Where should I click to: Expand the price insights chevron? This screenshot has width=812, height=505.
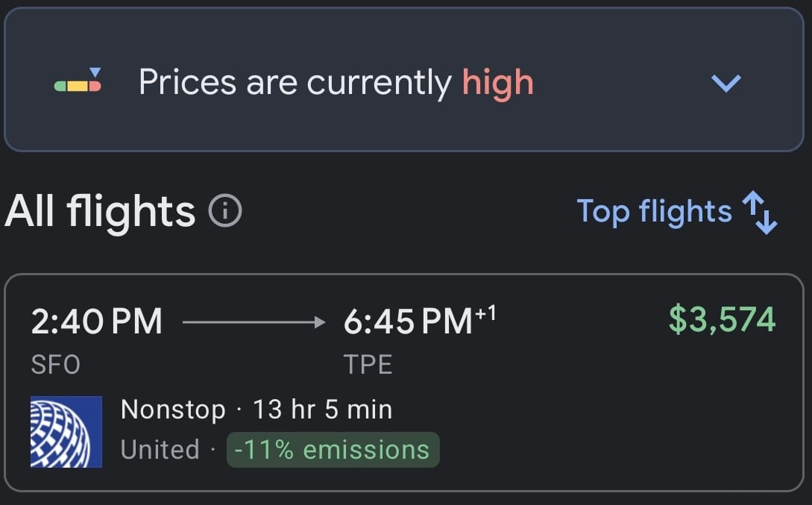tap(726, 83)
